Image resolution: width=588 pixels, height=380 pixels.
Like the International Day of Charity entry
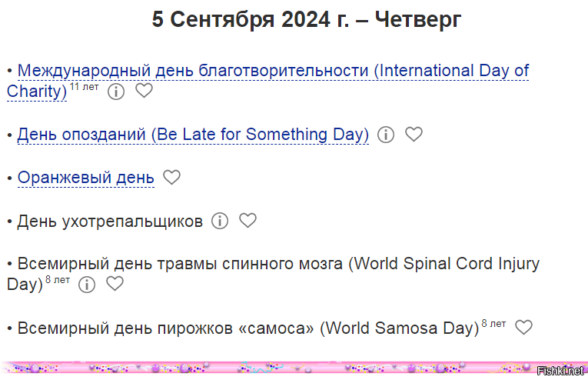coord(144,91)
